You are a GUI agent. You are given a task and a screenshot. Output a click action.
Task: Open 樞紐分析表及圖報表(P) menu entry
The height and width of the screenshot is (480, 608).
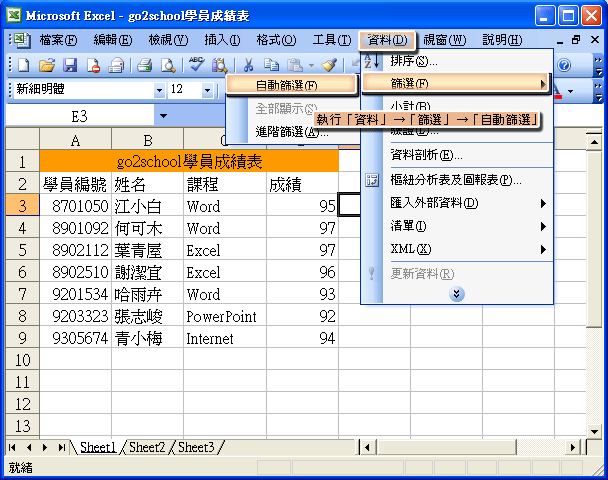(455, 180)
